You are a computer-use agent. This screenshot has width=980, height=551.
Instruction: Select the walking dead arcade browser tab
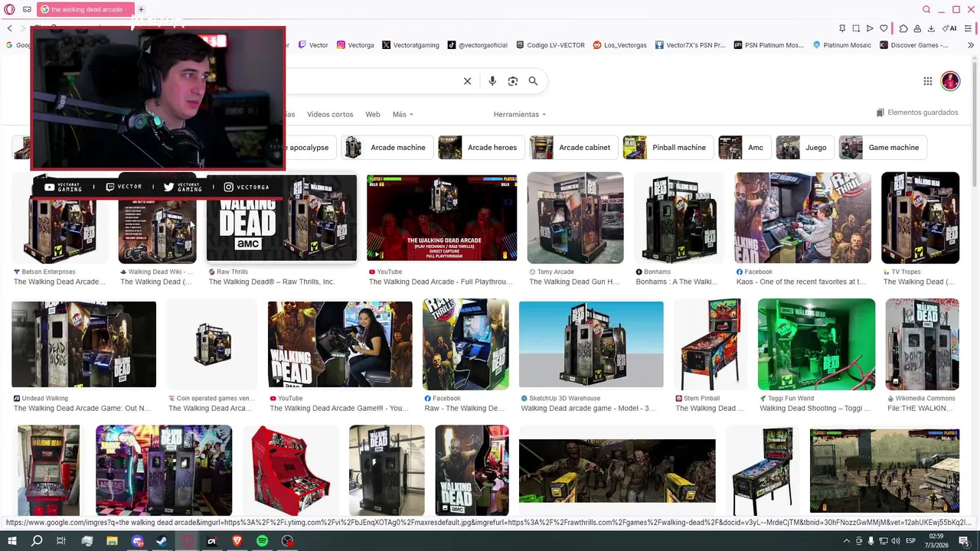coord(86,9)
